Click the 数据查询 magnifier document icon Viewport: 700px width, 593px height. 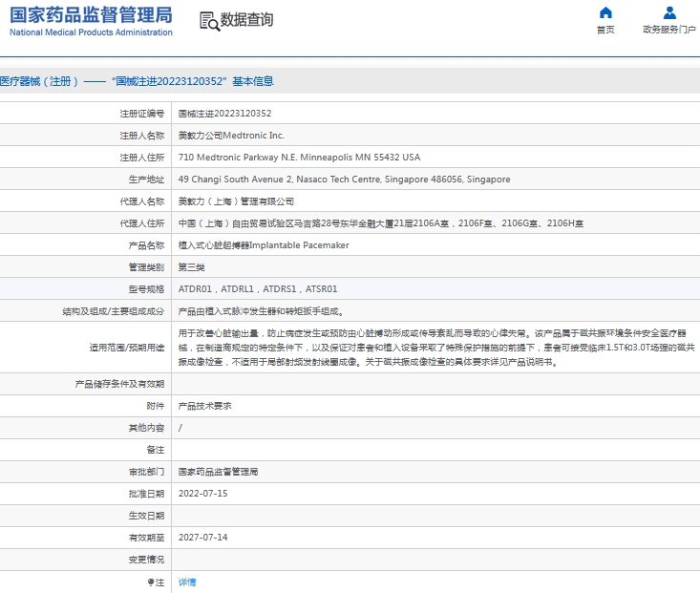click(x=208, y=21)
